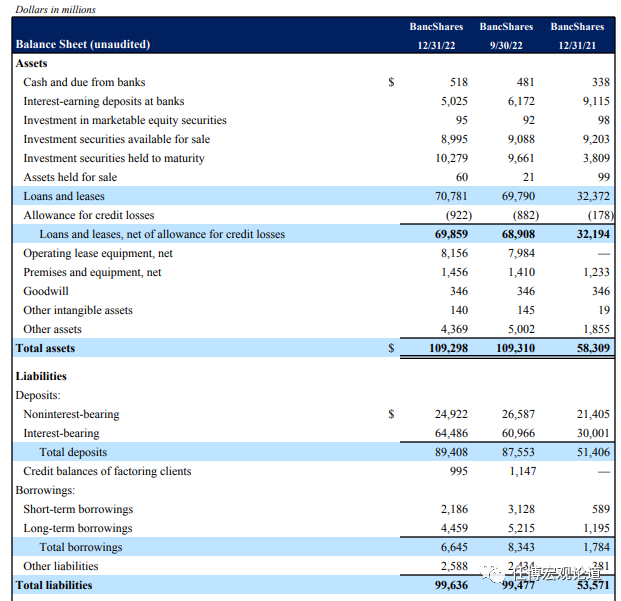Click cash value 518 for 12/31/22
This screenshot has height=601, width=621.
tap(459, 82)
